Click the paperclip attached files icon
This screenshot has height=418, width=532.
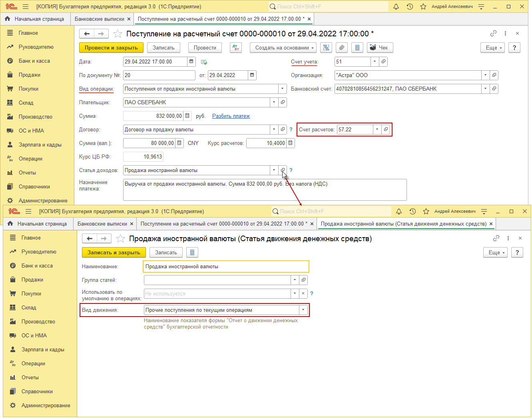tap(342, 48)
